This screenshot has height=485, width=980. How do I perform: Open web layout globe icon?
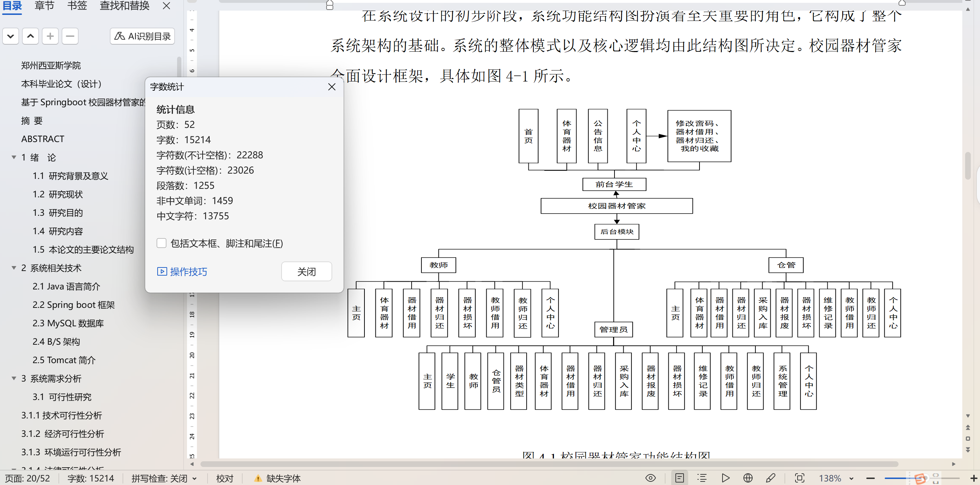coord(748,478)
